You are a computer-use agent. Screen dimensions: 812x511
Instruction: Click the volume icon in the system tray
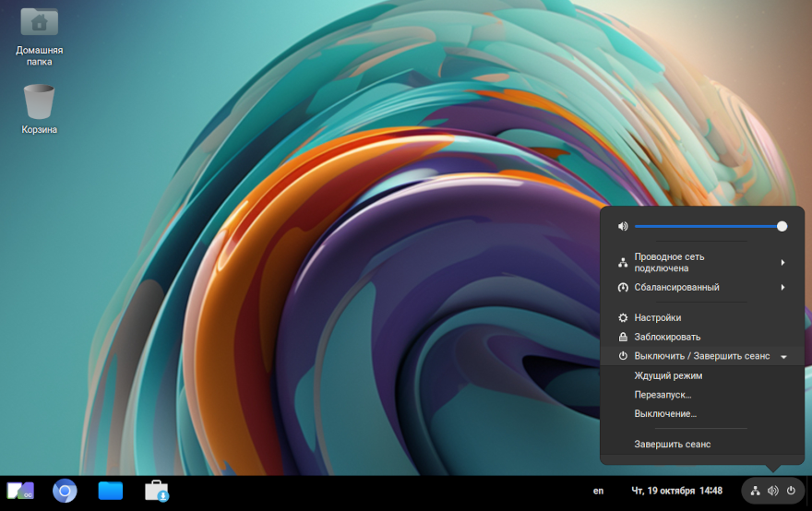click(x=773, y=491)
